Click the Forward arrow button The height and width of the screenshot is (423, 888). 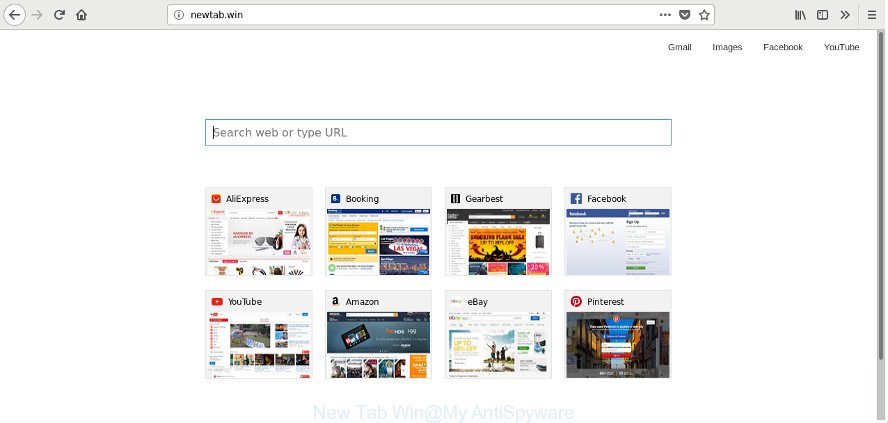[37, 15]
